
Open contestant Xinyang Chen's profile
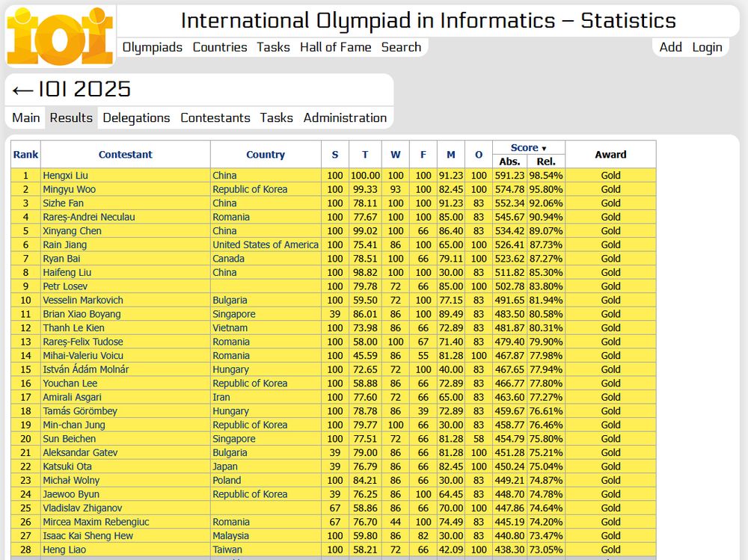pyautogui.click(x=72, y=231)
